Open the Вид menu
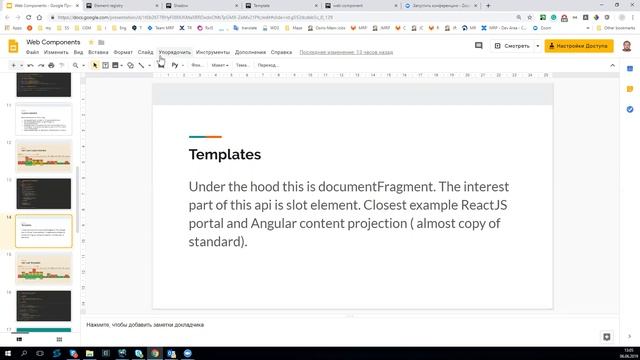The image size is (640, 360). (x=78, y=52)
